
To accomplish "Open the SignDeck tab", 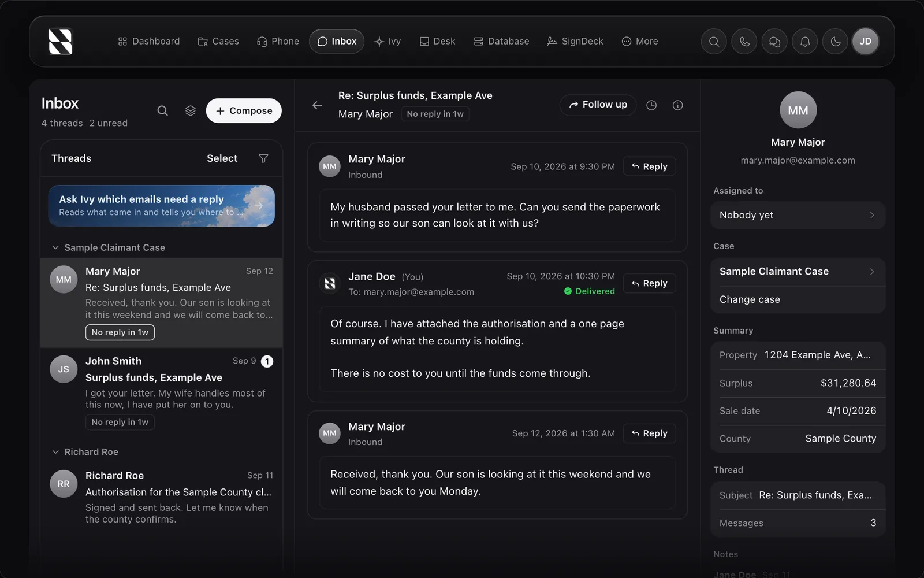I will (x=575, y=42).
